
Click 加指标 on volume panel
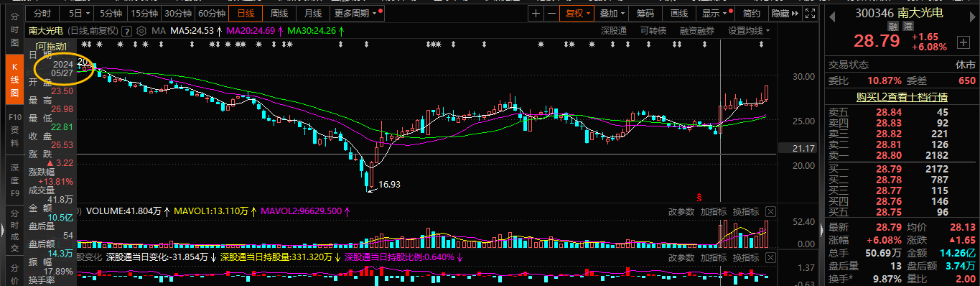pyautogui.click(x=713, y=212)
